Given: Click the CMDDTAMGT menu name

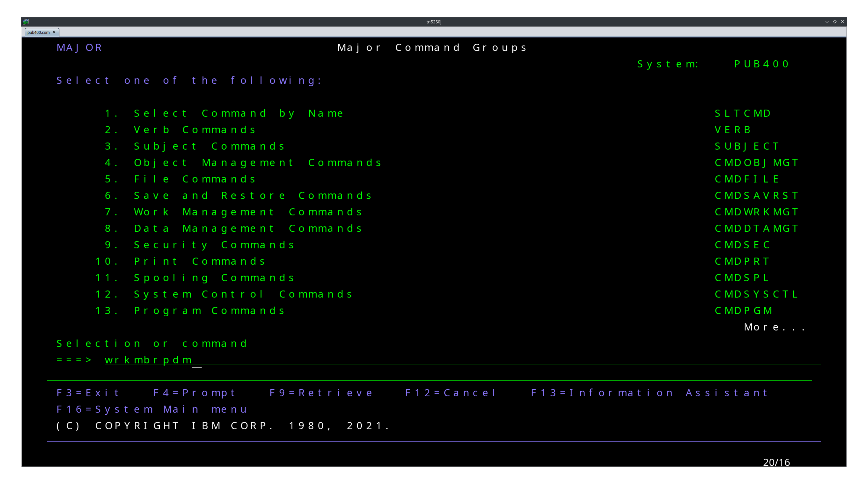Looking at the screenshot, I should pos(756,228).
